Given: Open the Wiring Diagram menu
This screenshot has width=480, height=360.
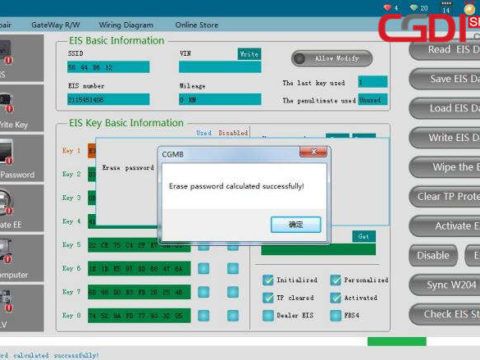Looking at the screenshot, I should click(126, 25).
